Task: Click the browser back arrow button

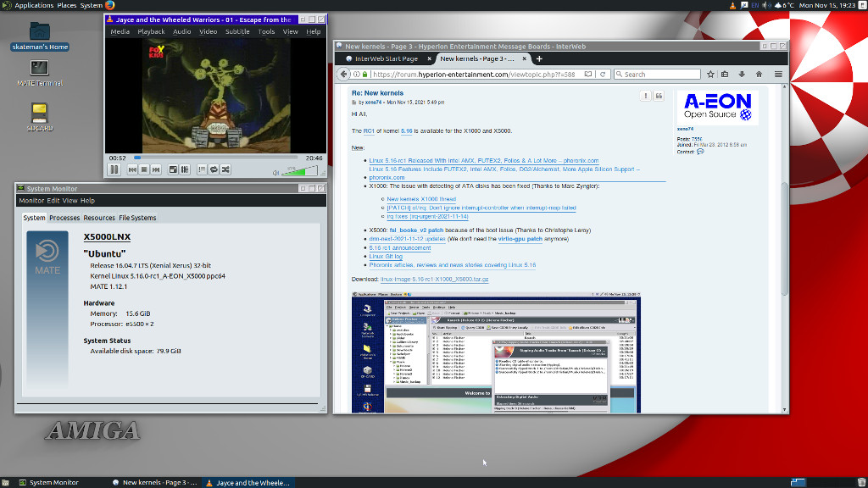Action: pyautogui.click(x=344, y=75)
